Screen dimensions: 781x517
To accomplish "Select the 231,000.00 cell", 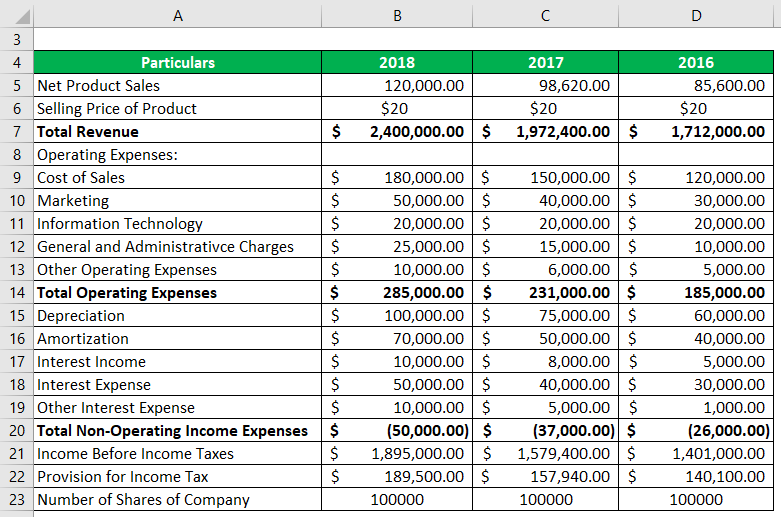I will [x=545, y=292].
